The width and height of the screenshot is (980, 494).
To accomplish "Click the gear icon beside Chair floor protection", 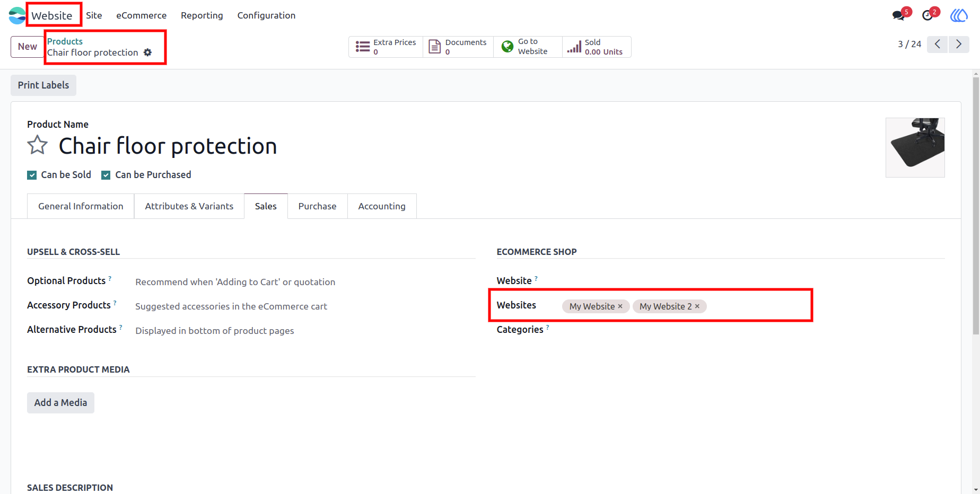I will [147, 52].
